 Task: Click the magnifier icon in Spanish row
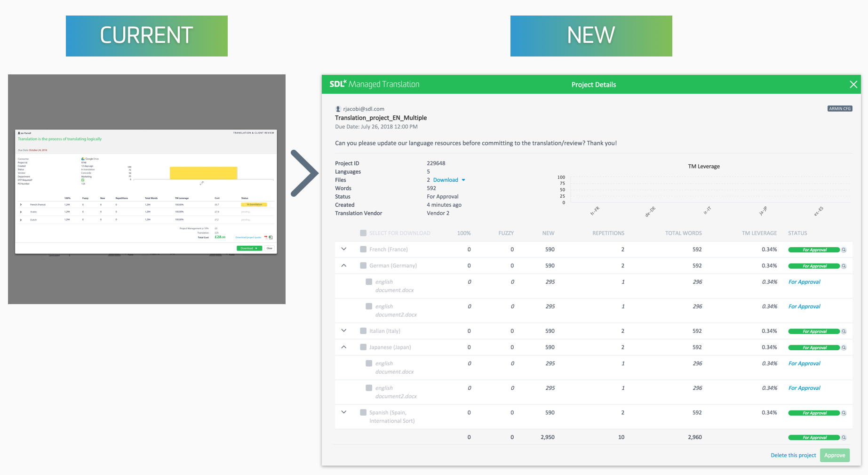click(x=844, y=413)
